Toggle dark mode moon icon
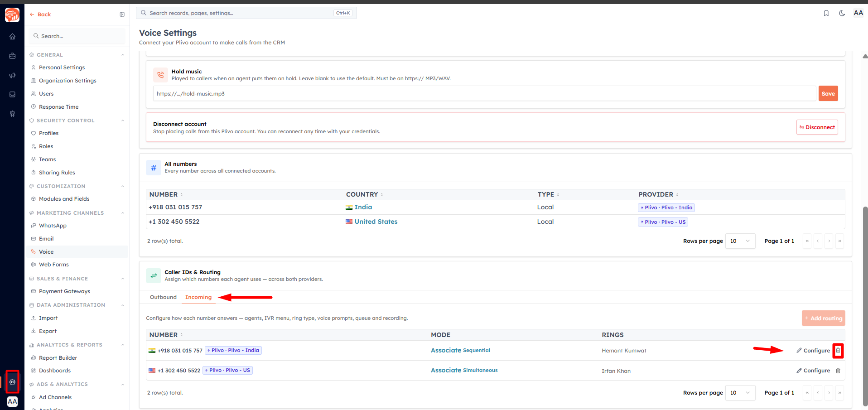 pos(842,13)
